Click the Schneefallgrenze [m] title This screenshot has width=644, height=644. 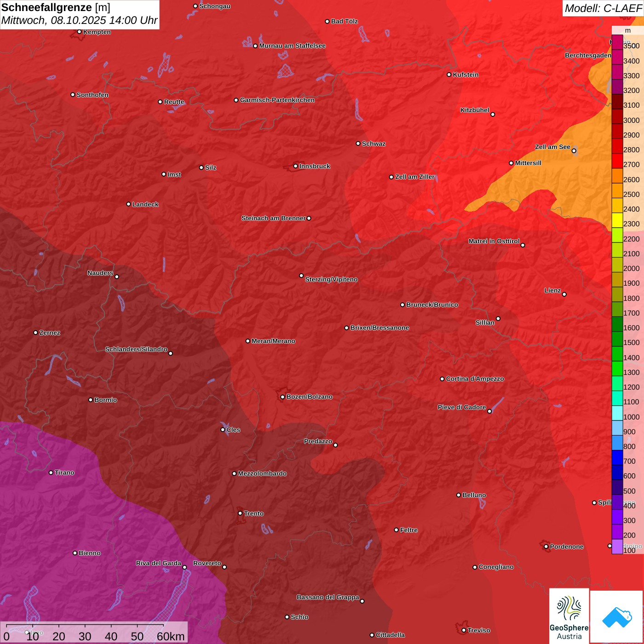click(x=56, y=7)
